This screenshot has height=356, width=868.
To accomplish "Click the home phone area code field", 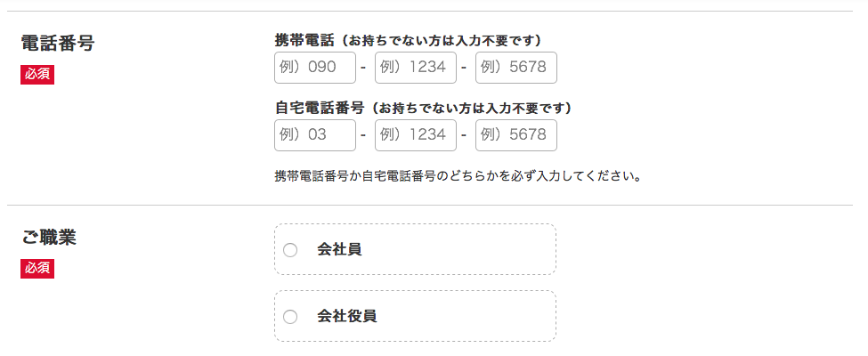I will tap(315, 135).
